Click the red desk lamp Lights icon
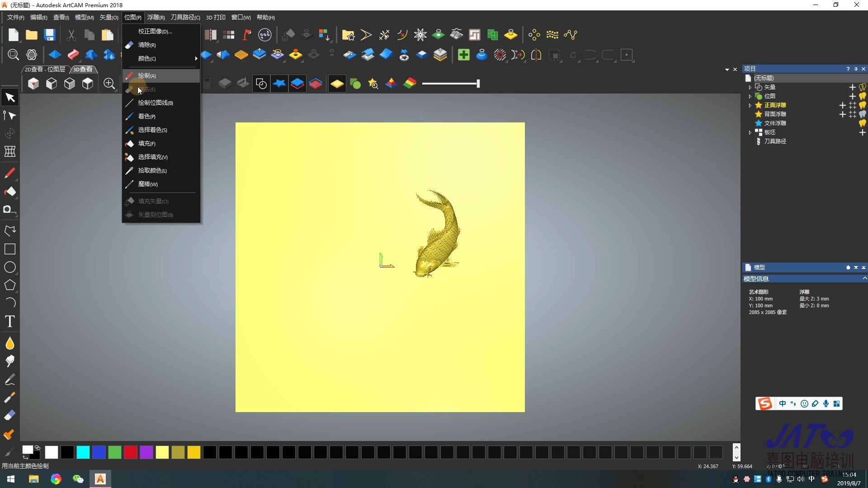Viewport: 868px width, 488px height. coord(247,35)
